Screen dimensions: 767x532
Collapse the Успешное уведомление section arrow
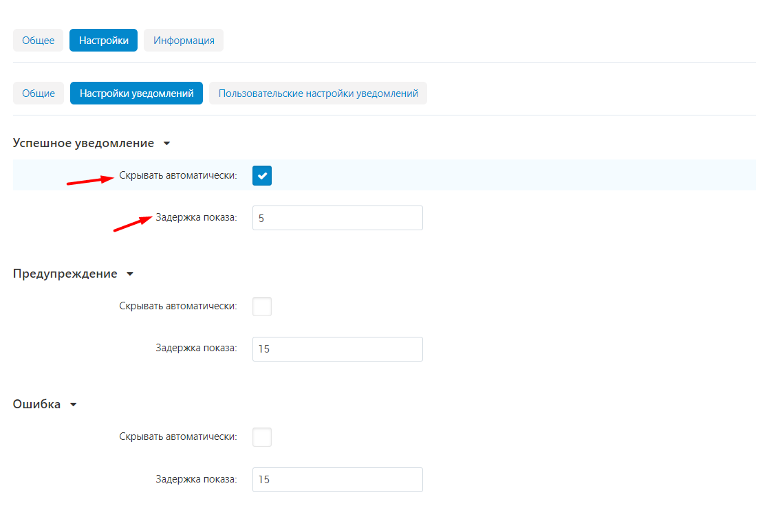pyautogui.click(x=166, y=144)
